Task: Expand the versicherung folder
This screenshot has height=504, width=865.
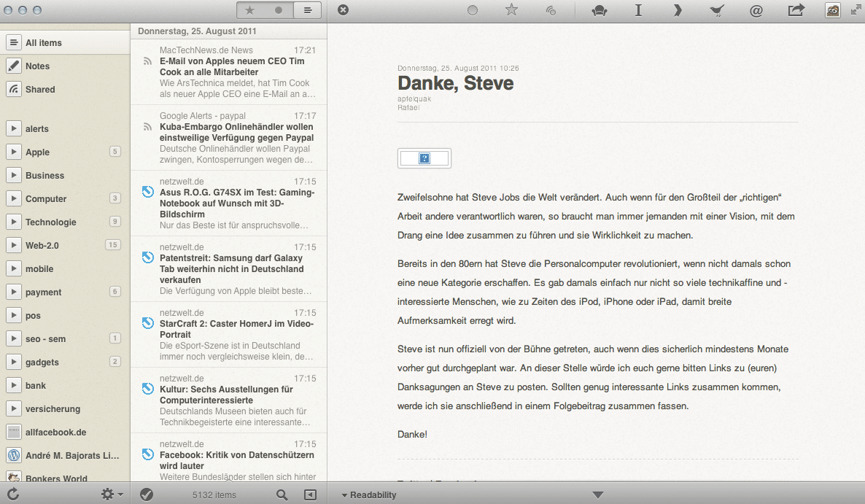Action: (x=14, y=408)
